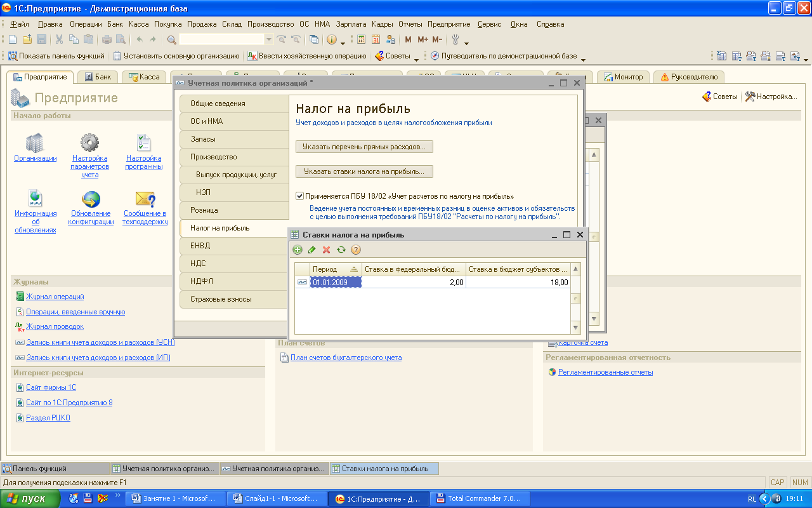
Task: Open Настройка программы checklist icon
Action: pyautogui.click(x=144, y=143)
